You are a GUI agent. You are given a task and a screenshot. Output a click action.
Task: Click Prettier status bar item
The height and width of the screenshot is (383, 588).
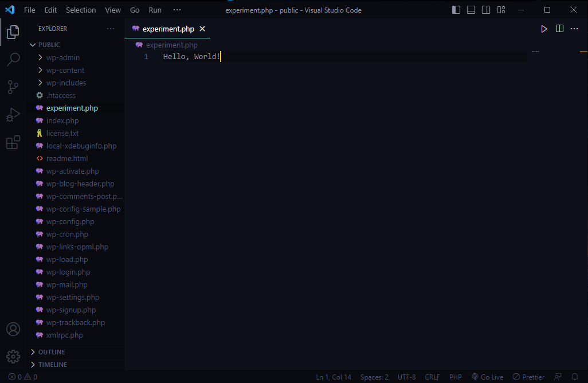528,377
